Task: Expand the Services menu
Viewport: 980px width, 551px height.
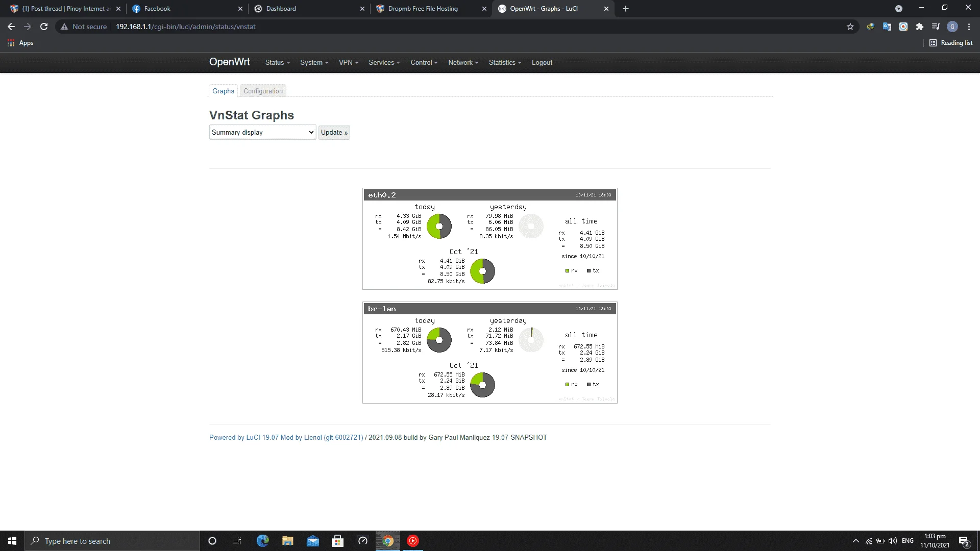Action: (384, 62)
